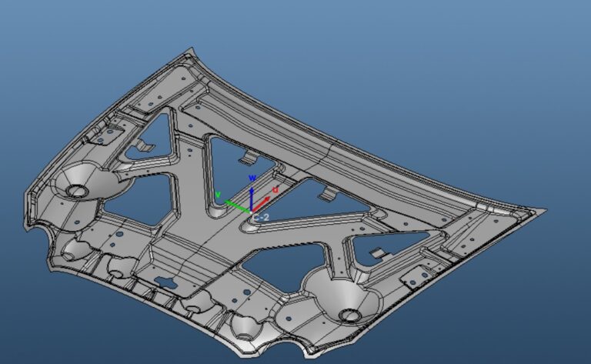This screenshot has width=591, height=364.
Task: Select the hole in the lower-right dome boss
Action: (x=349, y=315)
